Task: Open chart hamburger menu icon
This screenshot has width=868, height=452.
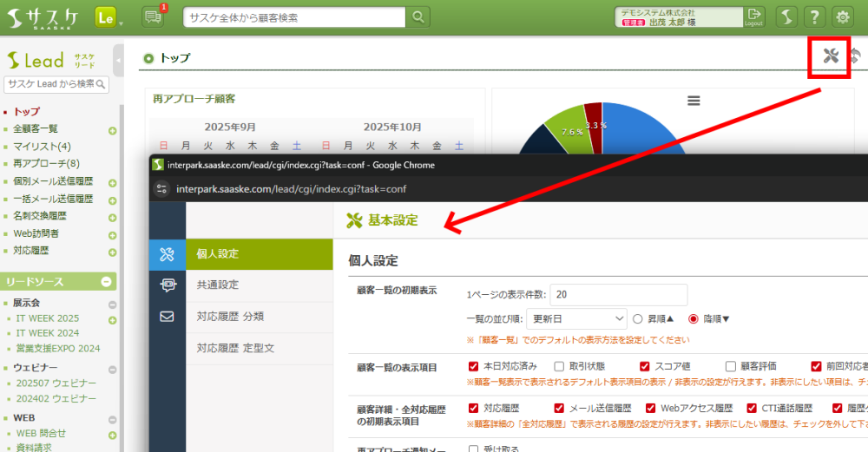Action: pos(694,101)
